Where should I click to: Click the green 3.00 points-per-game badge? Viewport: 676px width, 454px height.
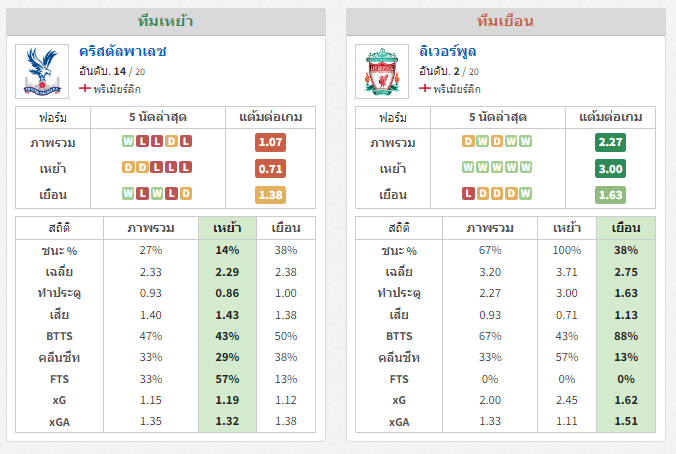(x=610, y=169)
